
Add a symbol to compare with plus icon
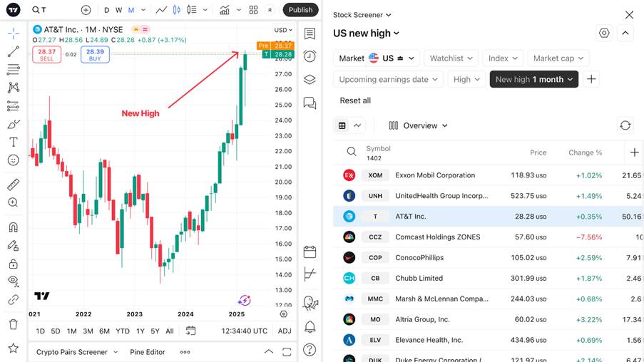86,10
